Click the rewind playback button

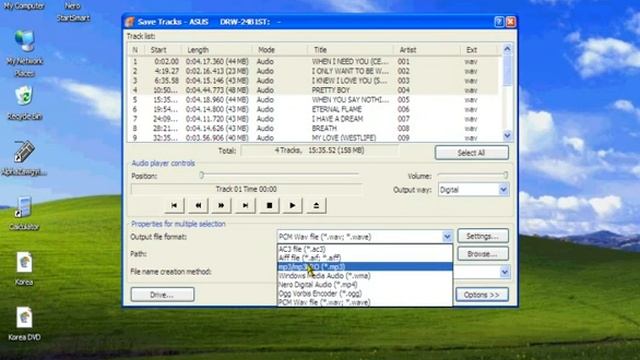tap(198, 205)
